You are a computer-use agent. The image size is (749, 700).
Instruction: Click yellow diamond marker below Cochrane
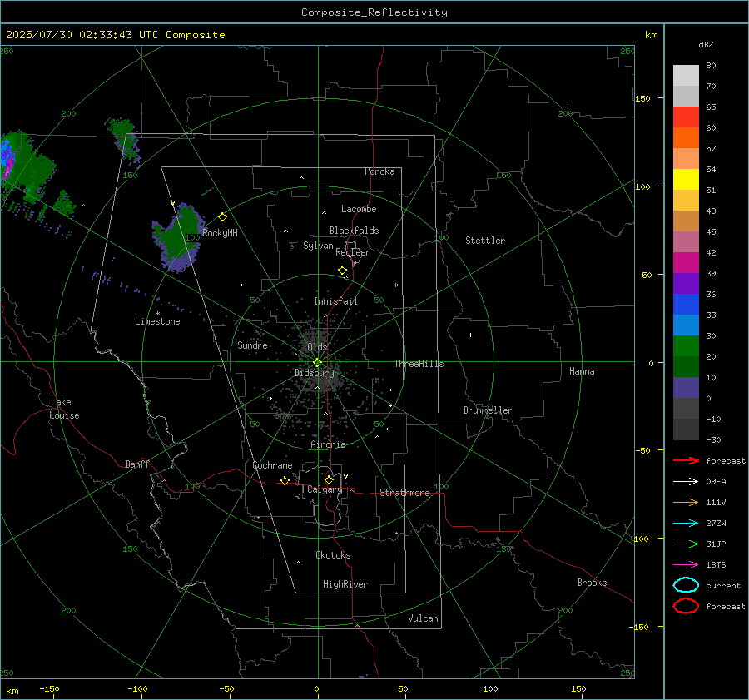(285, 480)
